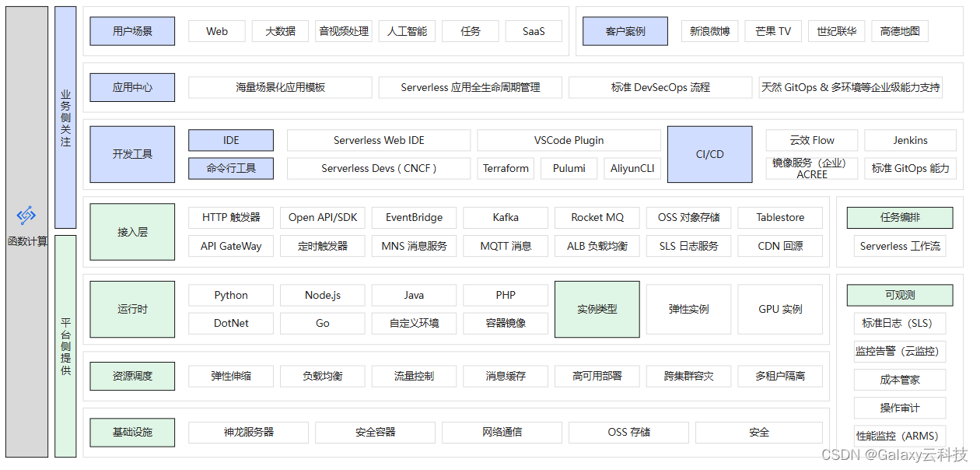Select the 实例类型 heading box
The height and width of the screenshot is (470, 980).
(x=597, y=309)
